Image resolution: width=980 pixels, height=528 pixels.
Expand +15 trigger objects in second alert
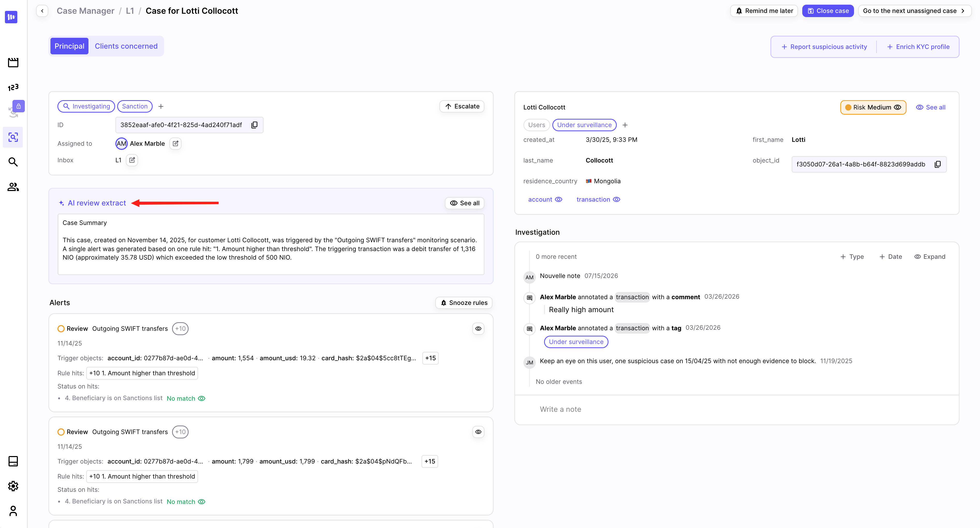(430, 461)
